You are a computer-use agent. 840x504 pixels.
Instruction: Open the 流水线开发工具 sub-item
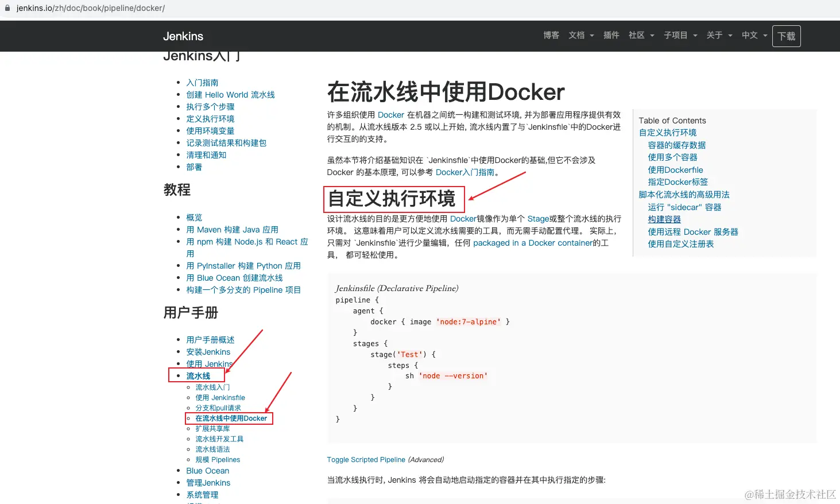click(219, 439)
